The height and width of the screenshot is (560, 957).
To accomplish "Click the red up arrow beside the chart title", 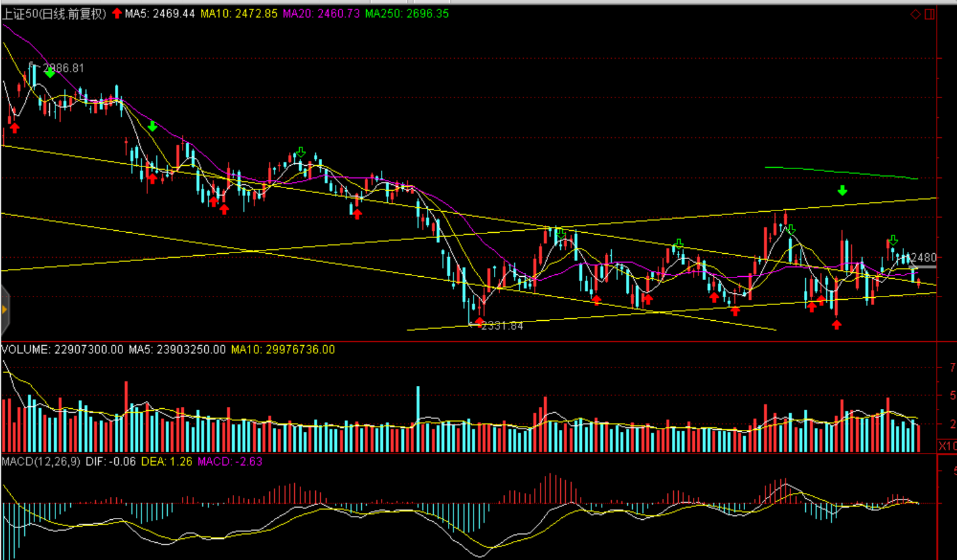I will click(x=117, y=13).
